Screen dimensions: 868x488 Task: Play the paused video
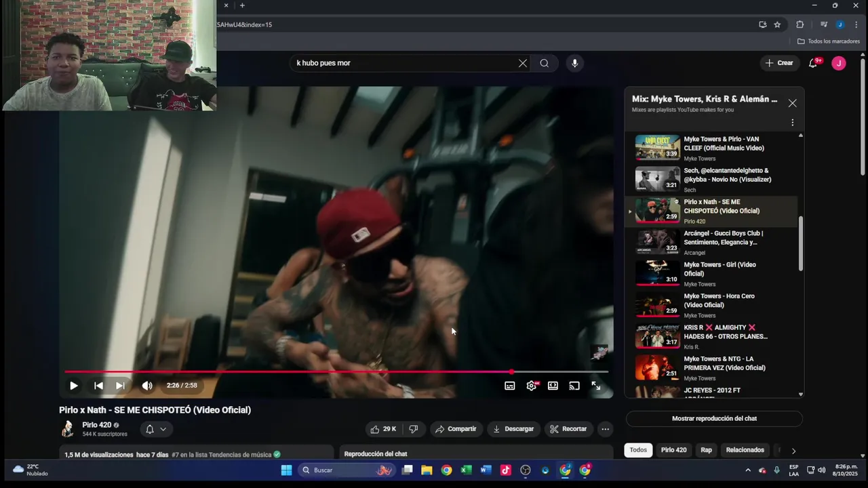point(73,386)
